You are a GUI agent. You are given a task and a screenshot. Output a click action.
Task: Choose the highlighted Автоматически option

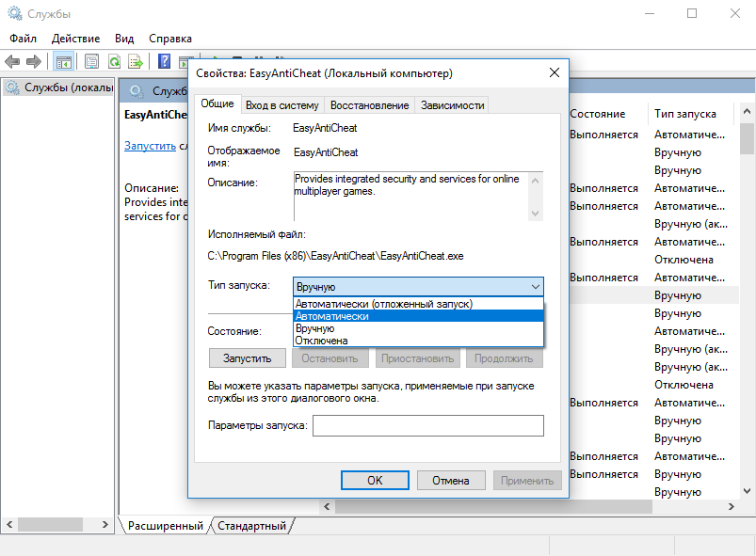coord(419,316)
